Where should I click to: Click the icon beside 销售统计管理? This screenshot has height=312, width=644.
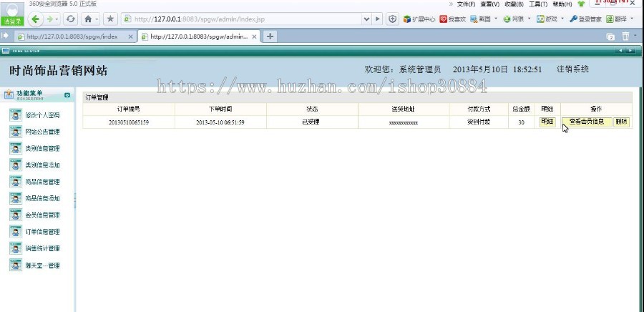pos(16,248)
